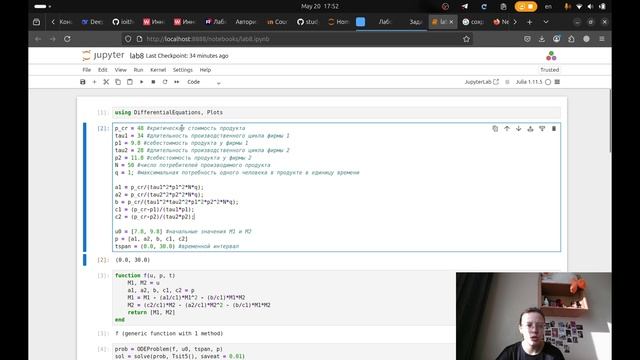The width and height of the screenshot is (640, 360).
Task: Open the browser extensions icon
Action: point(571,39)
